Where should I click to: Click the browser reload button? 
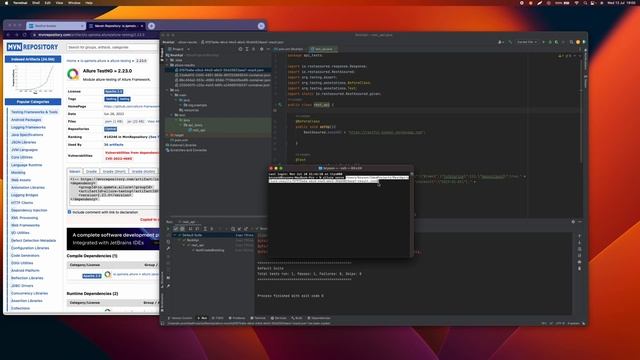(25, 35)
